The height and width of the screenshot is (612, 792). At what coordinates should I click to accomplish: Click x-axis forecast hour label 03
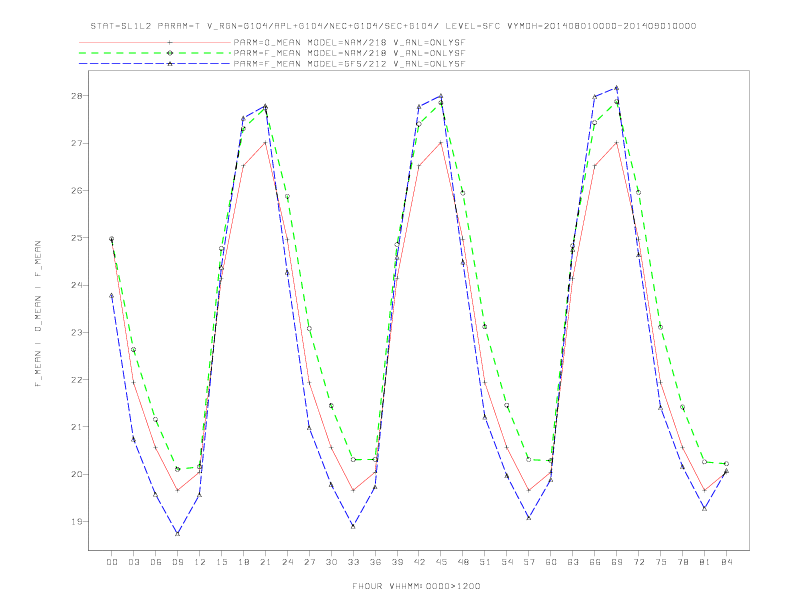[133, 562]
